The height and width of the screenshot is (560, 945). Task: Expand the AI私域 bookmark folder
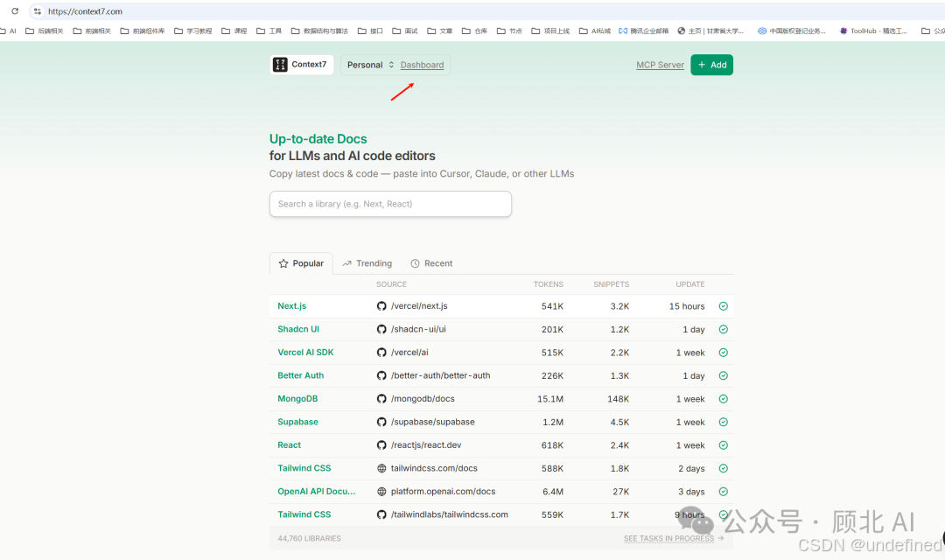tap(595, 31)
